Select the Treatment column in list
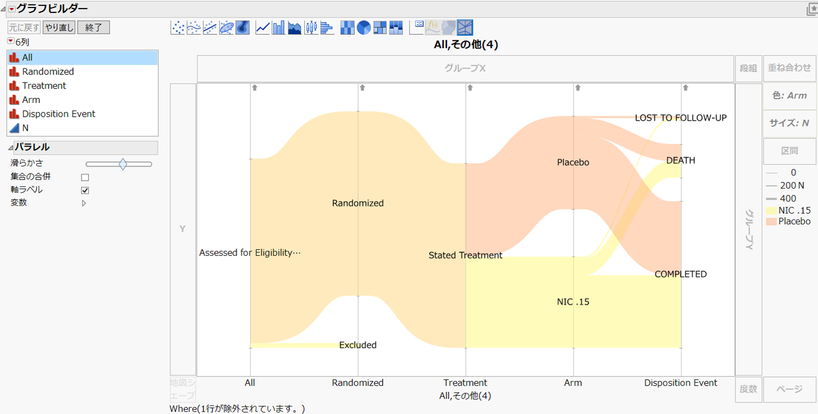This screenshot has width=818, height=414. click(82, 86)
